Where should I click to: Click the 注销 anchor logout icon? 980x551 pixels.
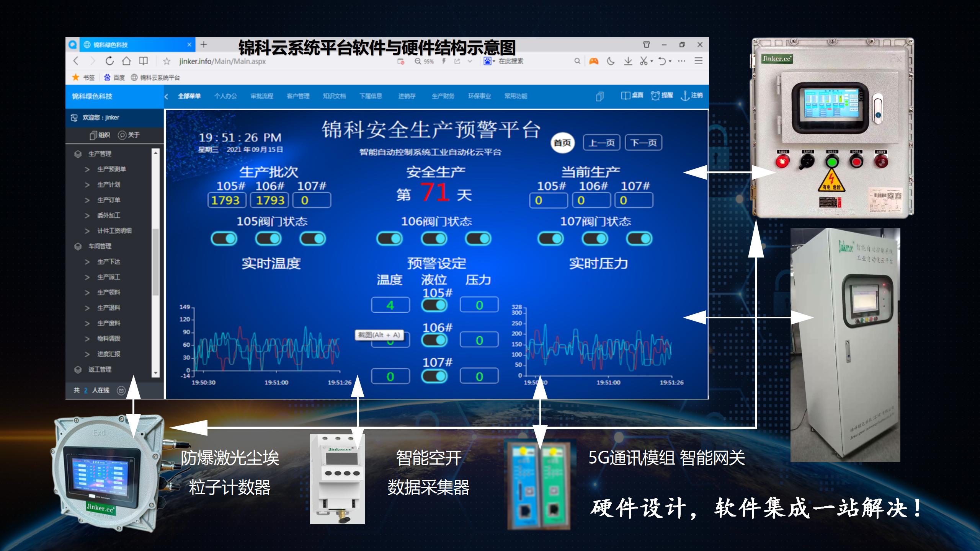pyautogui.click(x=685, y=96)
